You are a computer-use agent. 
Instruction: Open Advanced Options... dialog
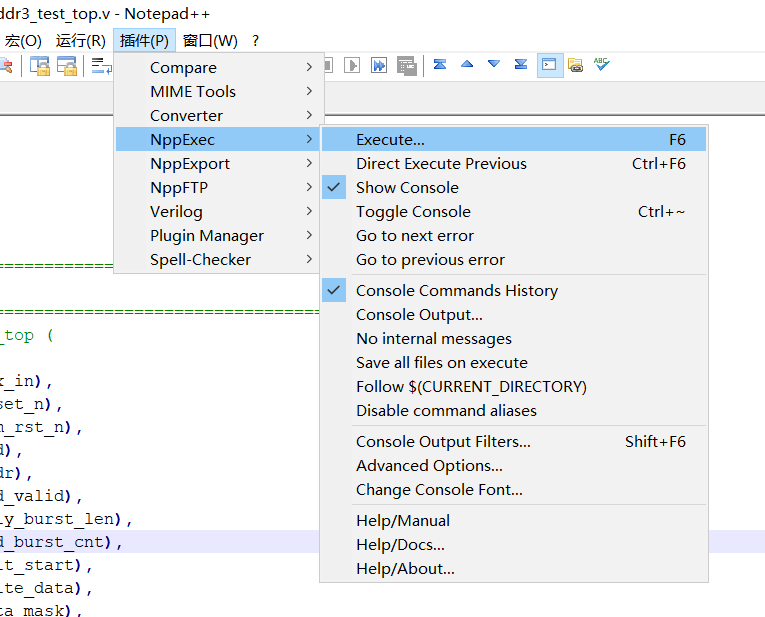coord(429,466)
